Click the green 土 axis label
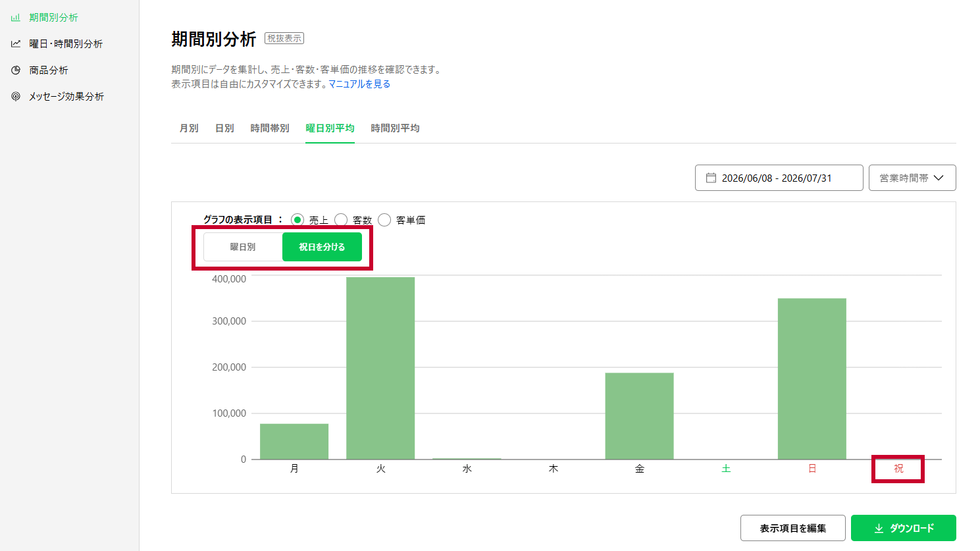The image size is (980, 551). pyautogui.click(x=726, y=469)
